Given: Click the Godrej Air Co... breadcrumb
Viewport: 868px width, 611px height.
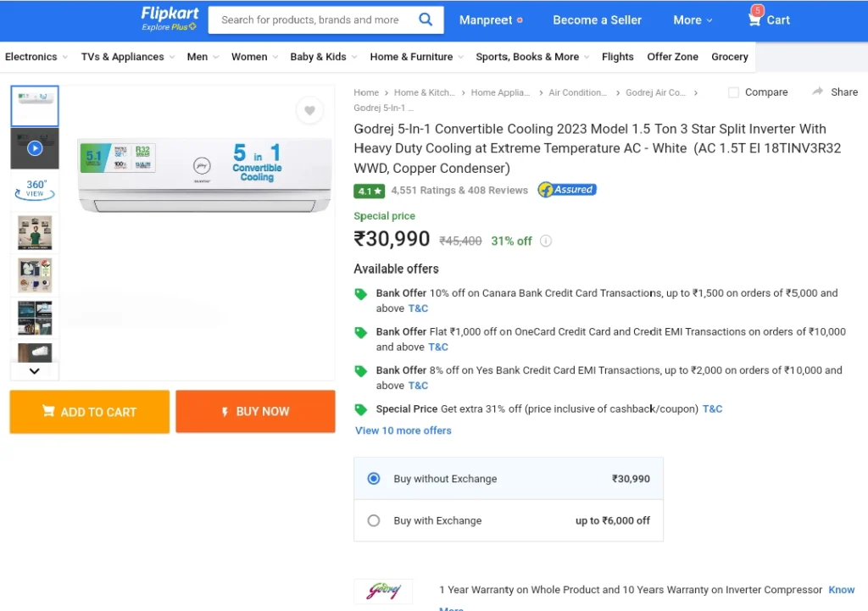Looking at the screenshot, I should pos(655,92).
